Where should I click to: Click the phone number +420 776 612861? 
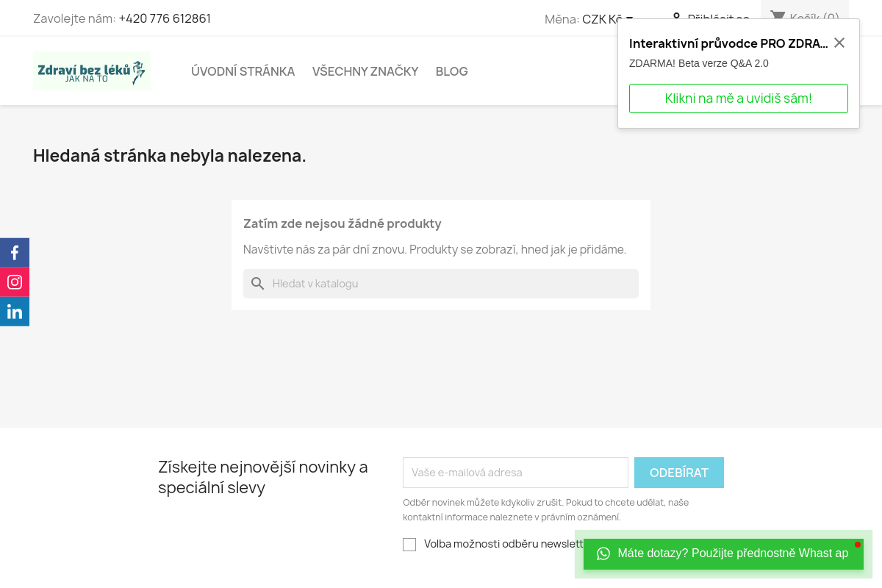[x=165, y=18]
